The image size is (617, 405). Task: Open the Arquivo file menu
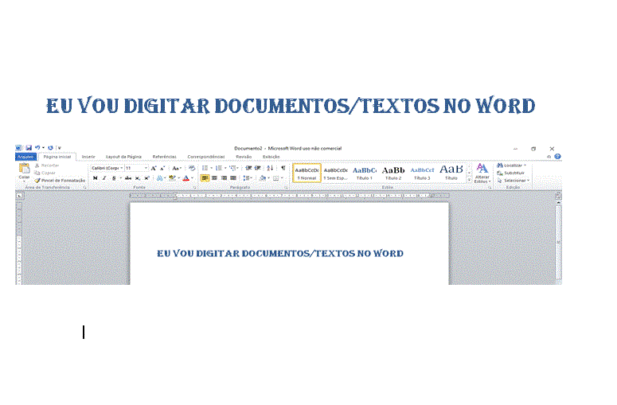point(26,157)
